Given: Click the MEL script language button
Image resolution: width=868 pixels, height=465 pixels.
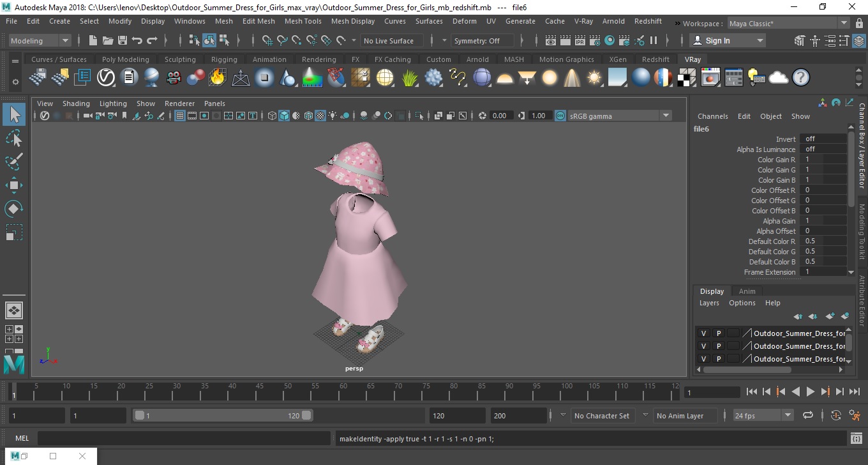Looking at the screenshot, I should point(22,438).
